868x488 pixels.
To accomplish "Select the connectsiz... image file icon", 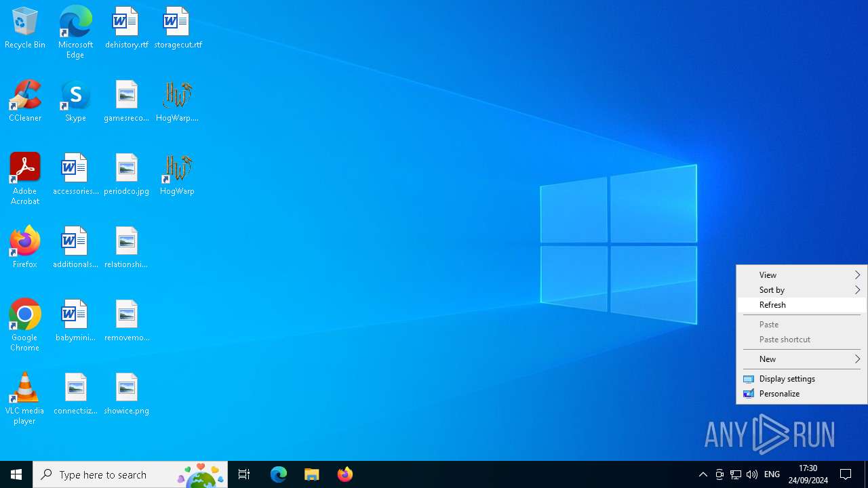I will [75, 394].
